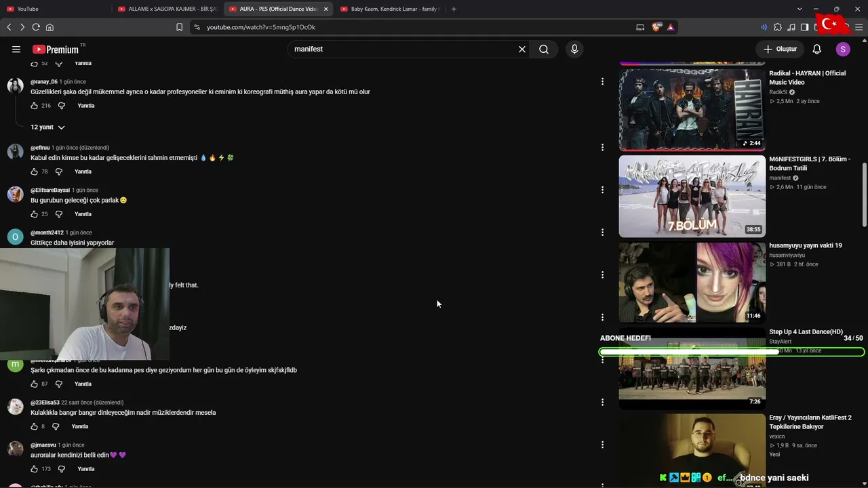Viewport: 868px width, 488px height.
Task: Reply to @ranay_06 with Yanıtla
Action: (86, 106)
